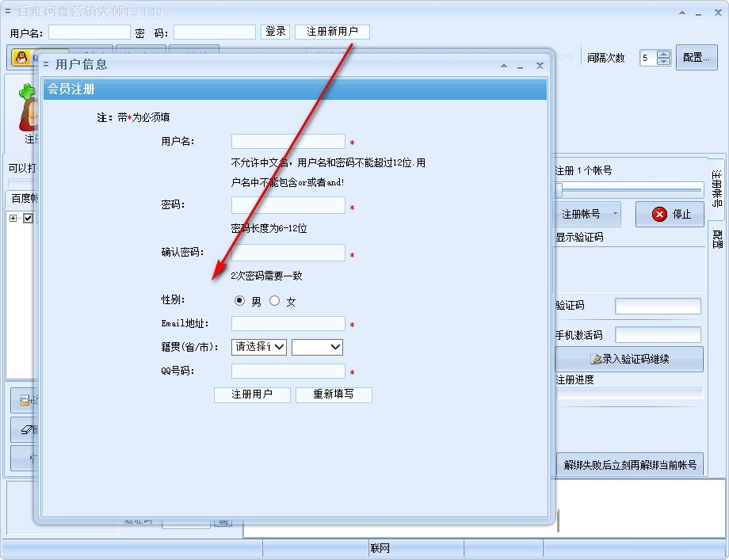The width and height of the screenshot is (729, 560).
Task: Click the eraser icon button in left sidebar
Action: pos(26,429)
